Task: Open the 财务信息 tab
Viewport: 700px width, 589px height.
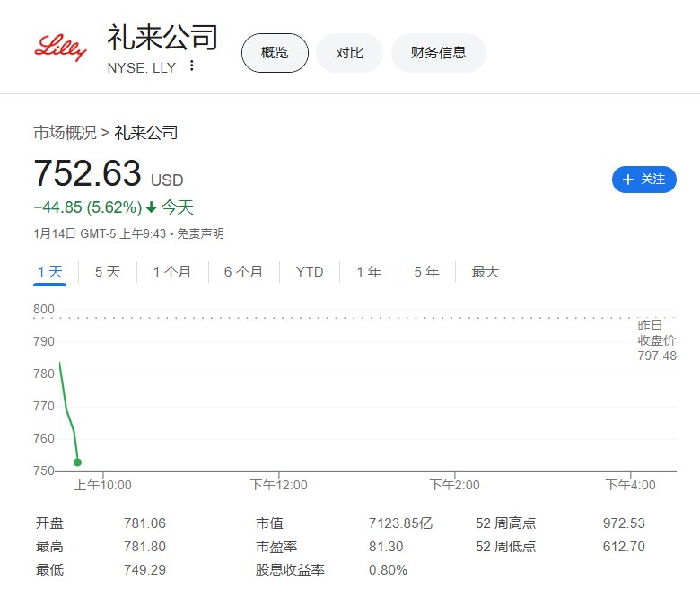Action: [438, 53]
